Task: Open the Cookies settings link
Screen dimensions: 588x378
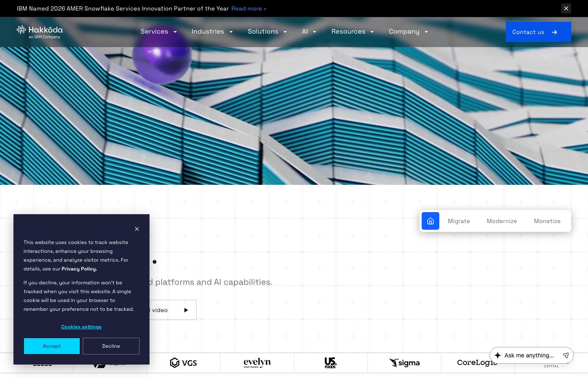Action: tap(81, 327)
